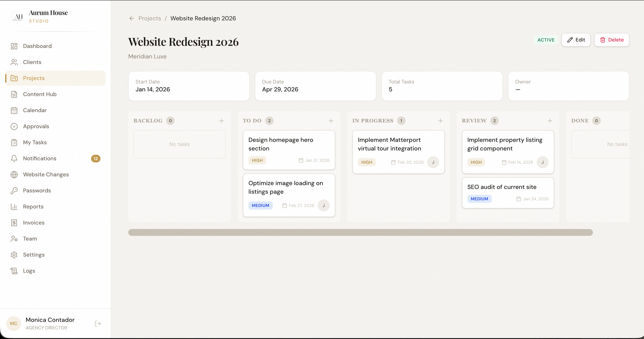Click the Edit button for the project
Viewport: 644px width, 339px height.
(x=576, y=40)
